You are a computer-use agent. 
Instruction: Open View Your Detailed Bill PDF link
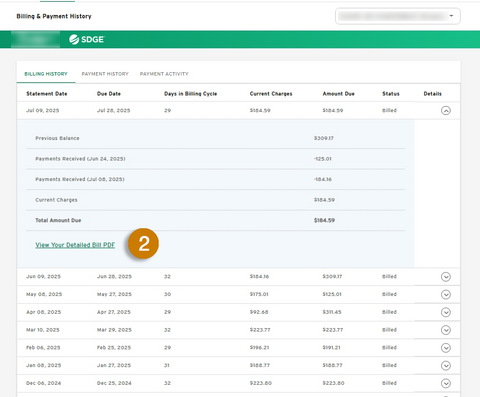tap(75, 245)
